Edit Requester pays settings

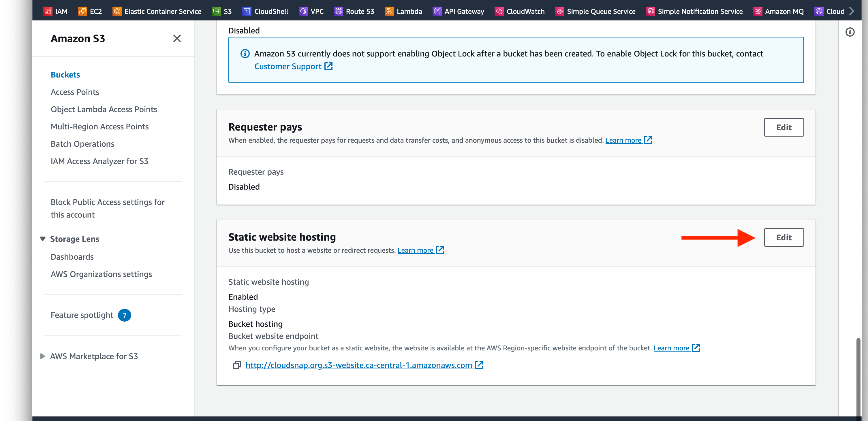coord(784,127)
